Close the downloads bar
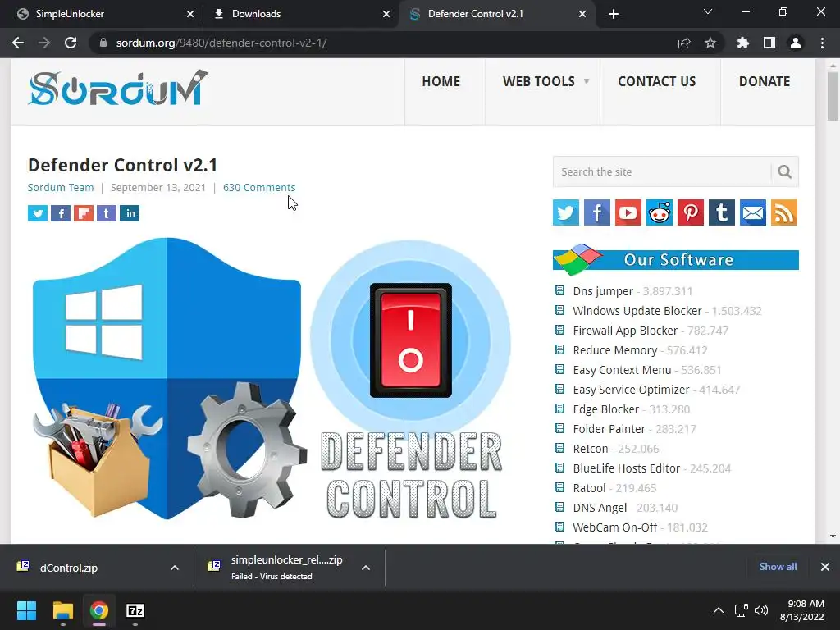840x630 pixels. click(x=825, y=567)
